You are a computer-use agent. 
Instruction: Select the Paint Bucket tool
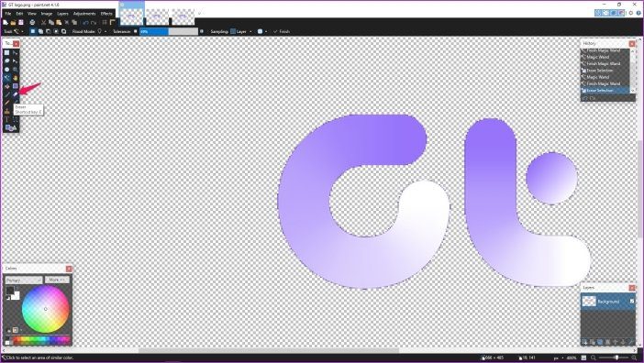click(7, 86)
